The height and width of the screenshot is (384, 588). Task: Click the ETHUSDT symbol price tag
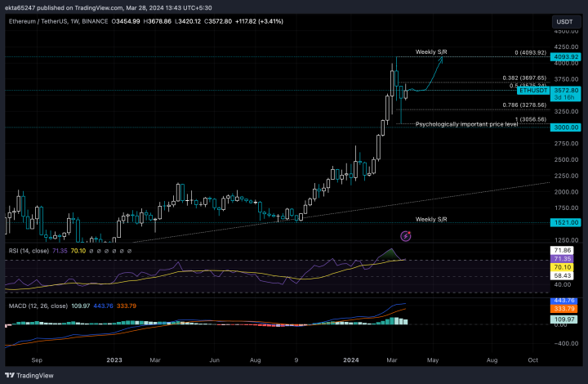coord(533,91)
